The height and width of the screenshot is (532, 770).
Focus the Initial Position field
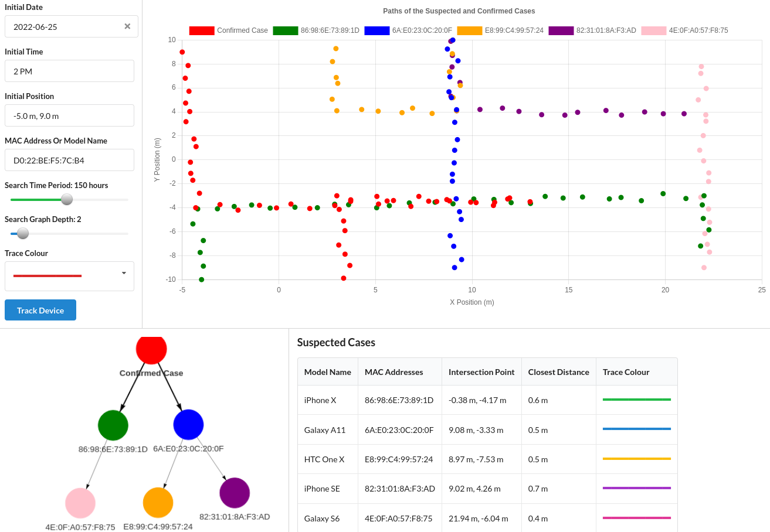69,115
